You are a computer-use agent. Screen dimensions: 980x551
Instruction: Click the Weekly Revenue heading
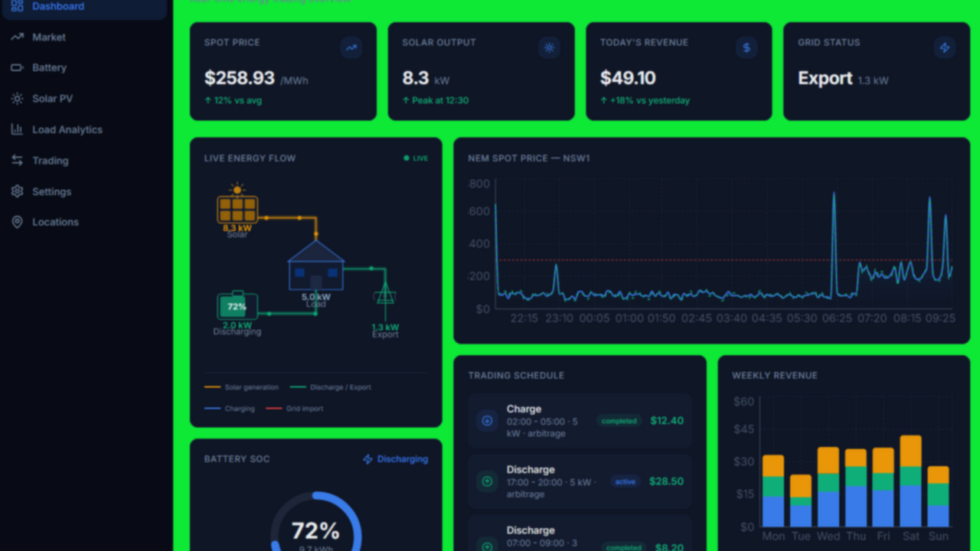(775, 376)
